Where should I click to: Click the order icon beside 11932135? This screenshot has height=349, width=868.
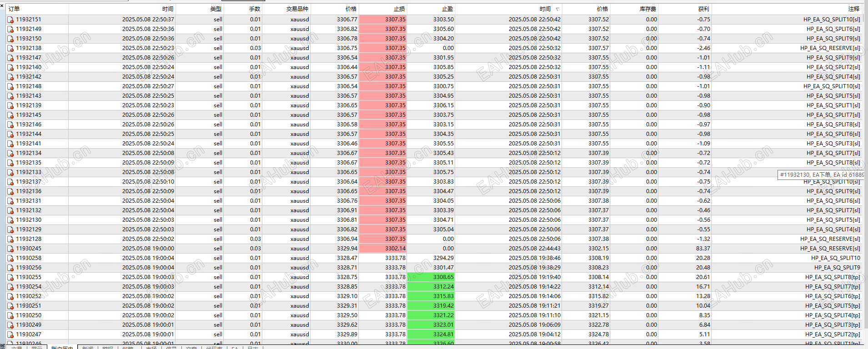coord(10,163)
